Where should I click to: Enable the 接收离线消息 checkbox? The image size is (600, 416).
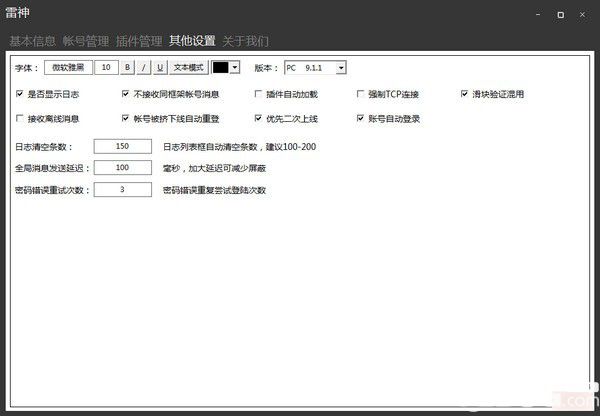point(20,118)
